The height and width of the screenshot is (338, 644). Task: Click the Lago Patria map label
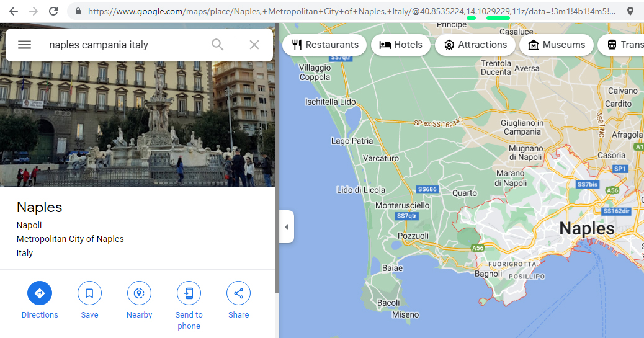[x=352, y=141]
